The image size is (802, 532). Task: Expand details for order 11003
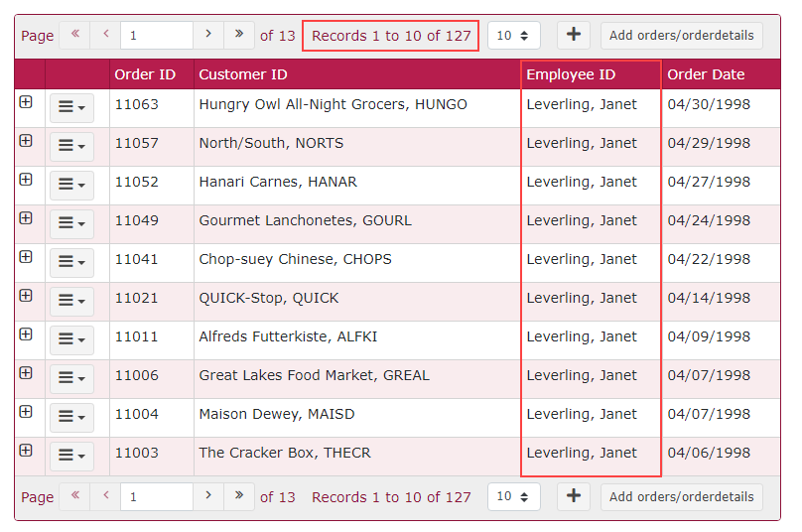pos(26,451)
